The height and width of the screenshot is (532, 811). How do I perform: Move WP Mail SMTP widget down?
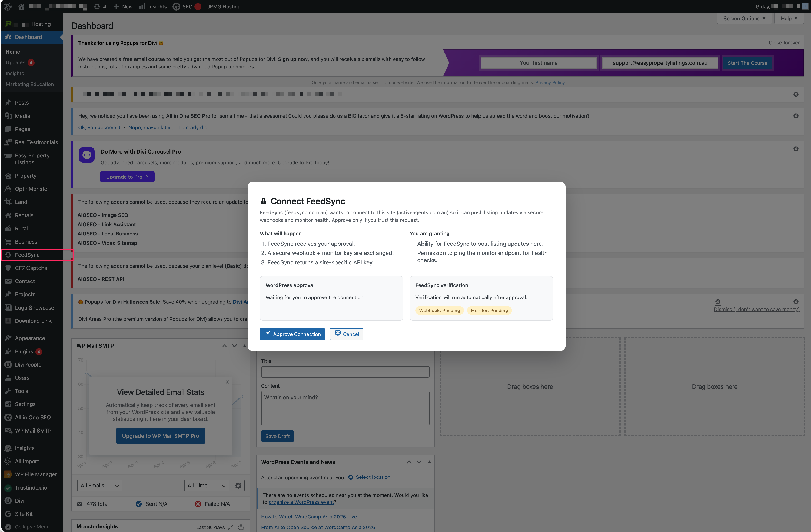234,345
